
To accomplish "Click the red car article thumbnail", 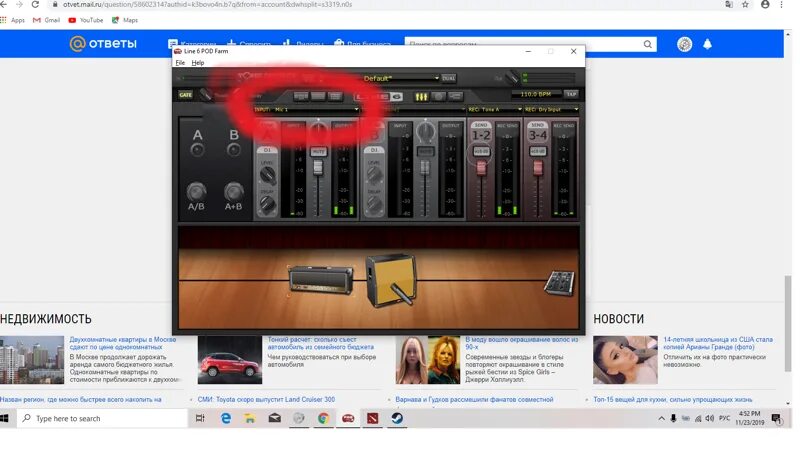I will [230, 360].
